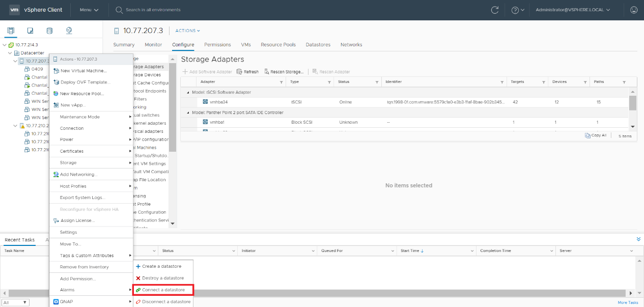Collapse the Datacenter tree node
The width and height of the screenshot is (644, 307).
coord(10,53)
